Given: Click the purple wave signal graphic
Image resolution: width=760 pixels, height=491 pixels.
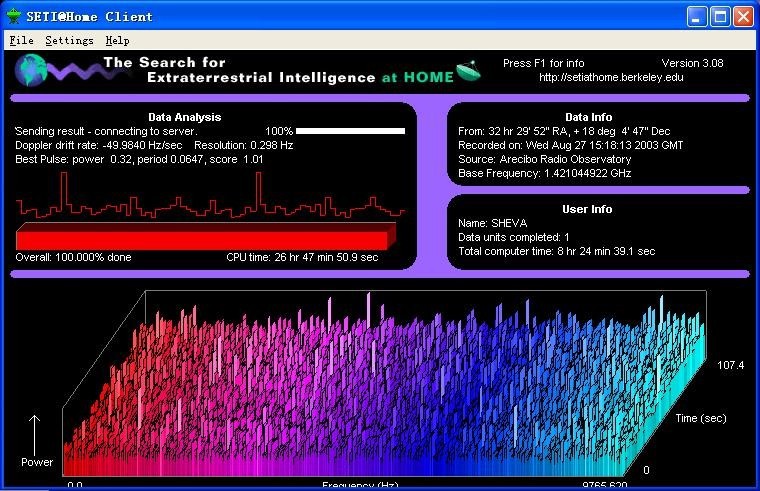Looking at the screenshot, I should click(x=75, y=72).
